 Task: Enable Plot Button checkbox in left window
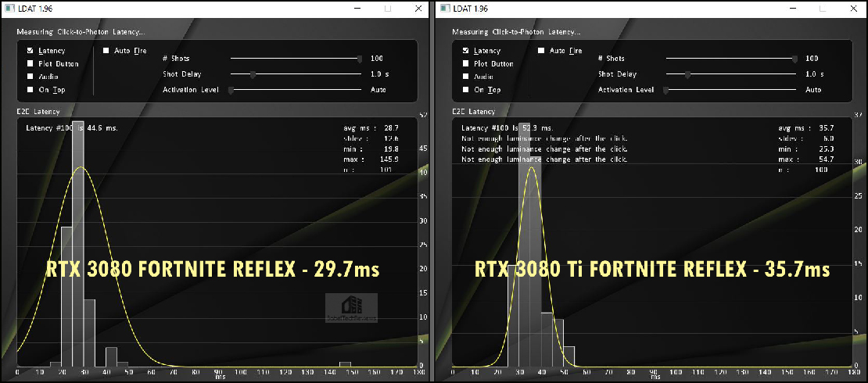[x=30, y=63]
